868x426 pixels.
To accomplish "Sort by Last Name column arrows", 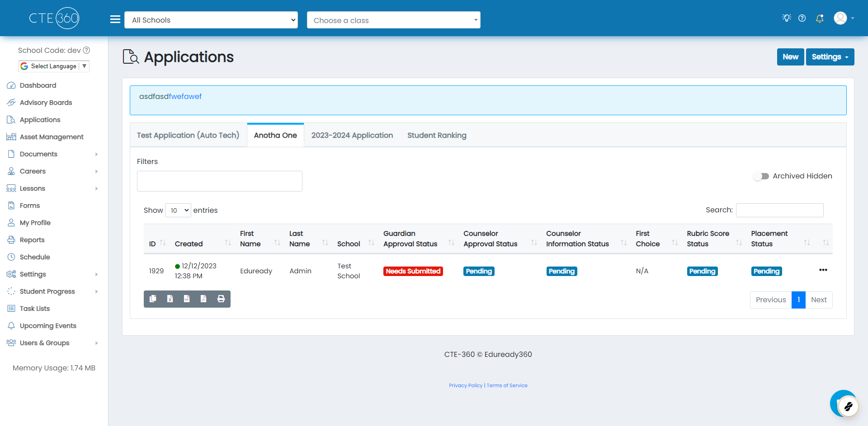I will pos(325,243).
